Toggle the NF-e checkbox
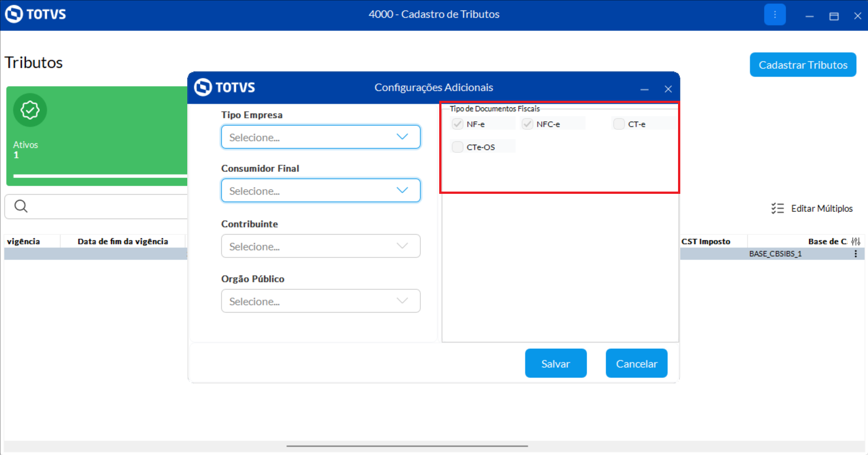 [458, 124]
